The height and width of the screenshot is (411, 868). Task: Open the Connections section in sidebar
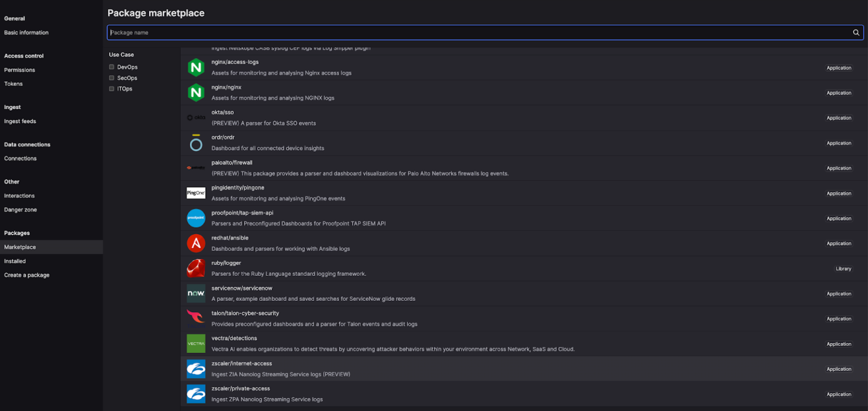pyautogui.click(x=20, y=158)
